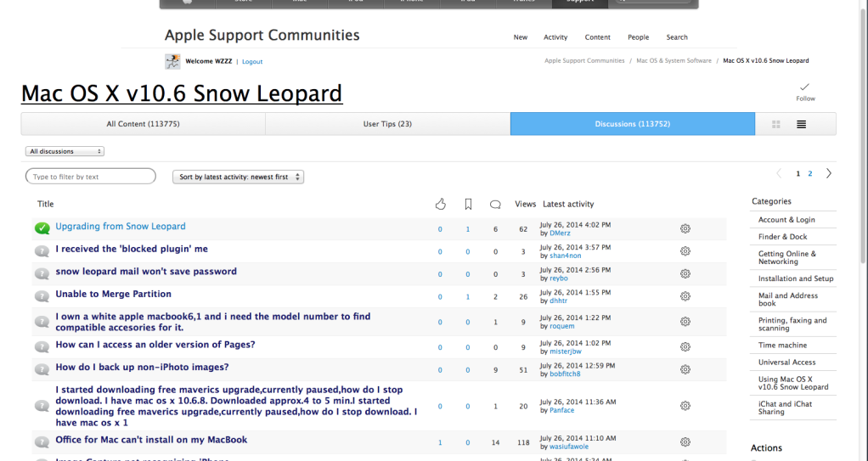This screenshot has height=461, width=868.
Task: Open Mac OS & System Software breadcrumb
Action: tap(674, 61)
